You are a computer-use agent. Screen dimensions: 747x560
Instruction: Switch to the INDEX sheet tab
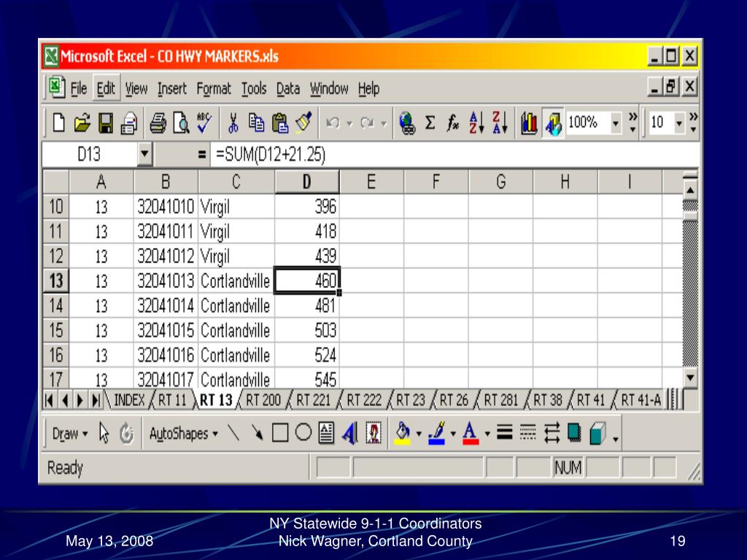[x=129, y=400]
